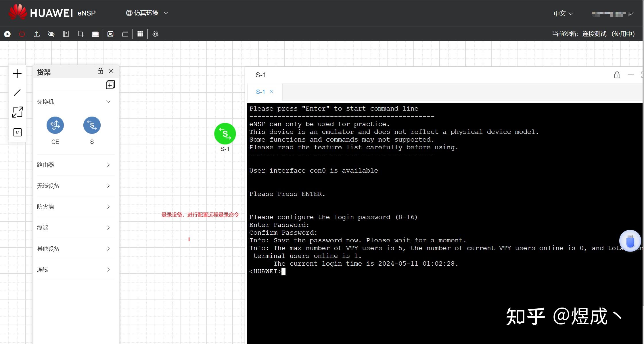This screenshot has width=644, height=344.
Task: Toggle the shelf panel lock icon
Action: coord(100,71)
